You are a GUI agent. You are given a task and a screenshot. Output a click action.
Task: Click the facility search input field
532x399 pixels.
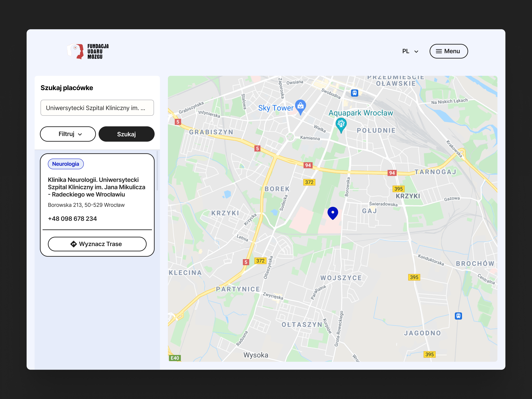(x=97, y=108)
